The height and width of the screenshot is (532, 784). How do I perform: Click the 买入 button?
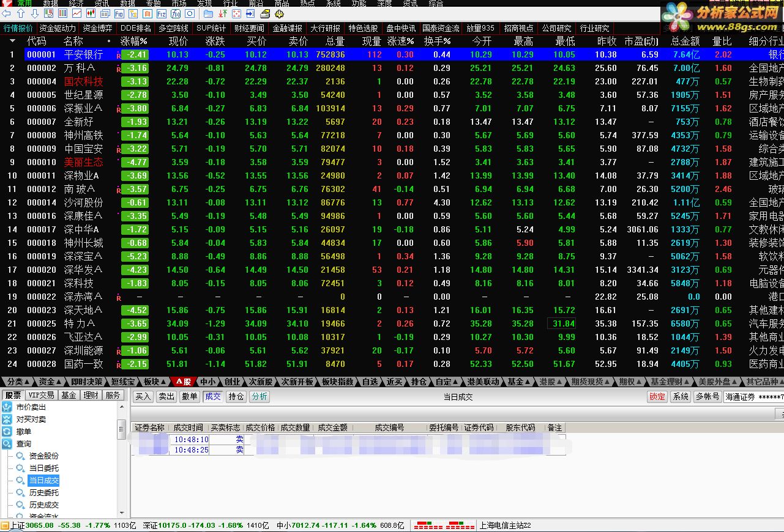[143, 396]
